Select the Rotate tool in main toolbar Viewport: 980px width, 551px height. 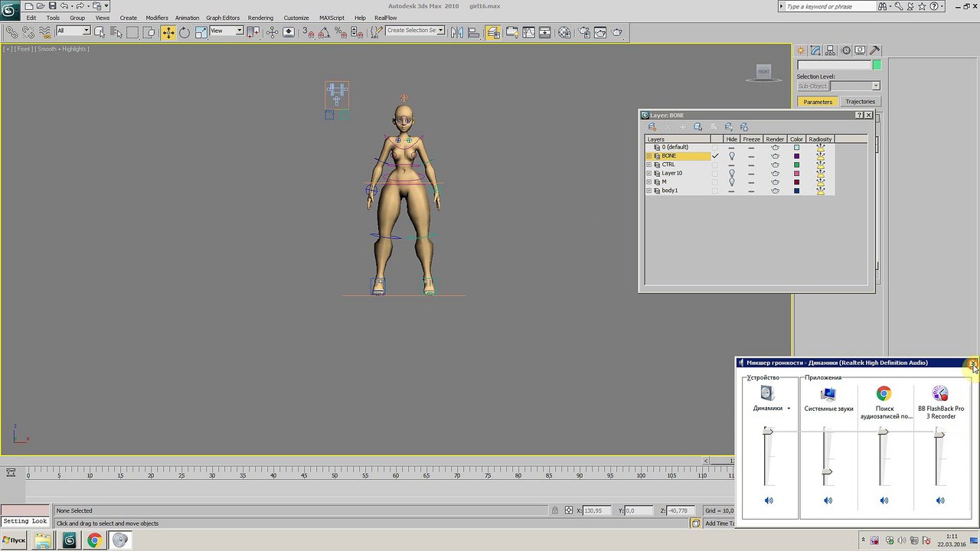click(185, 32)
